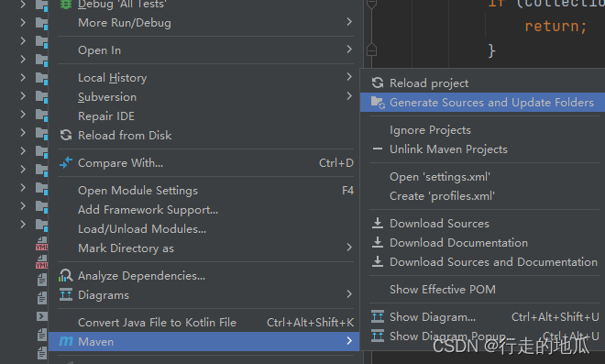Click the Generate Sources folder icon
The width and height of the screenshot is (605, 364).
coord(378,103)
